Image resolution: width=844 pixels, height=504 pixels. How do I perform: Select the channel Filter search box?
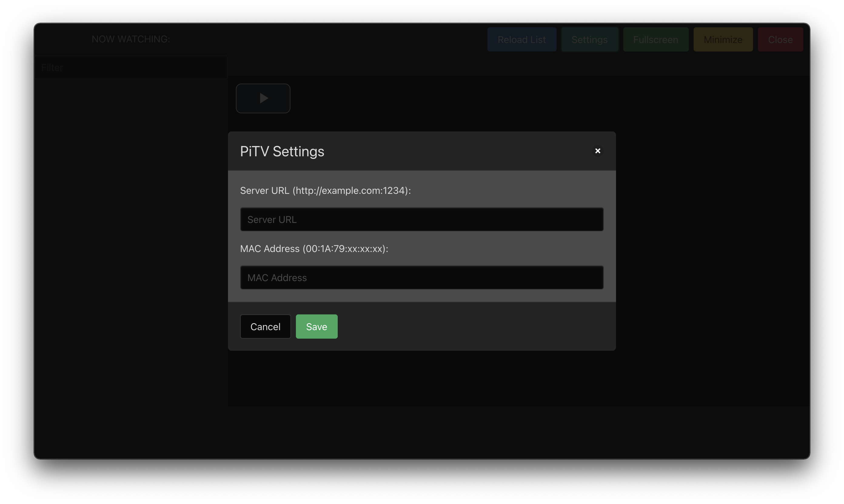[131, 67]
